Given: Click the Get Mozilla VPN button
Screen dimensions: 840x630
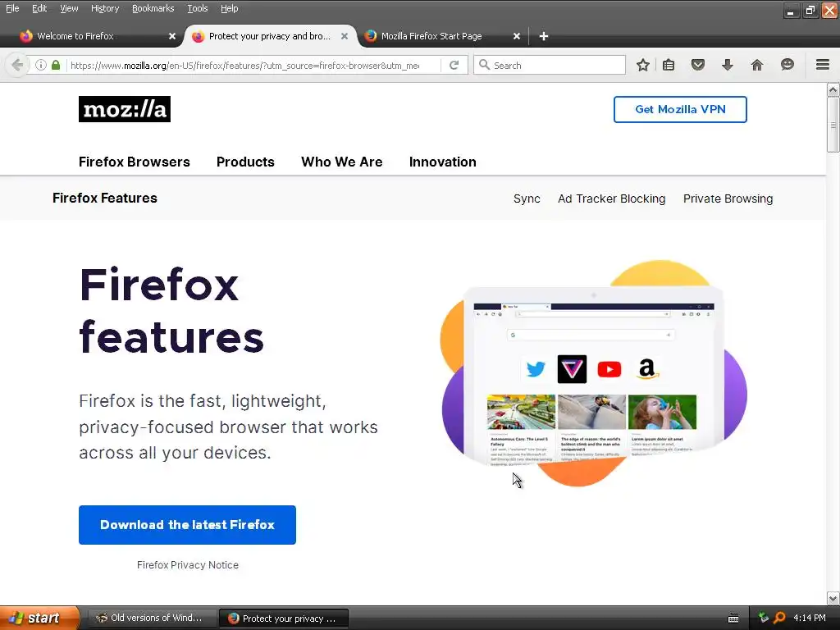Looking at the screenshot, I should point(680,109).
